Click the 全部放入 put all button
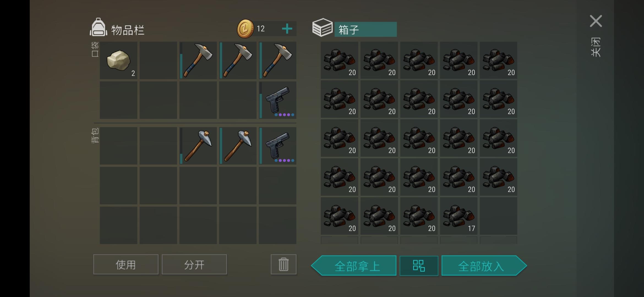Viewport: 644px width, 297px height. 484,266
